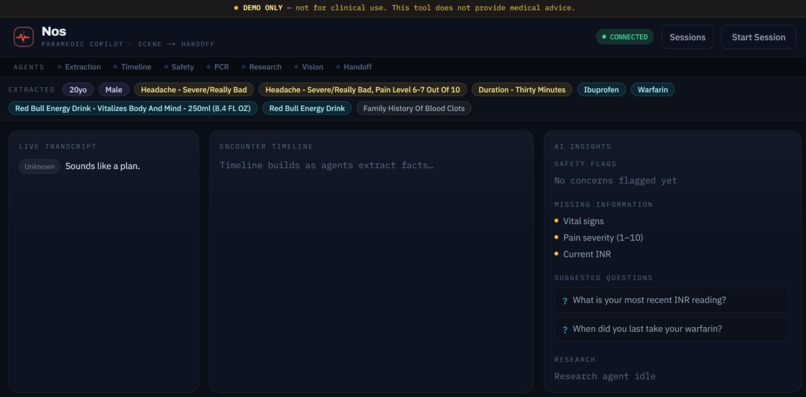The height and width of the screenshot is (397, 806).
Task: Click the headache 'Pain Level 6-7 Out Of 10' tag
Action: pos(362,89)
